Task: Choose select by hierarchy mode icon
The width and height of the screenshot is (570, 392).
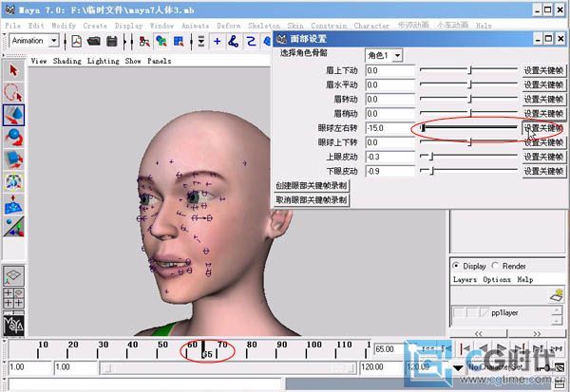Action: 144,42
